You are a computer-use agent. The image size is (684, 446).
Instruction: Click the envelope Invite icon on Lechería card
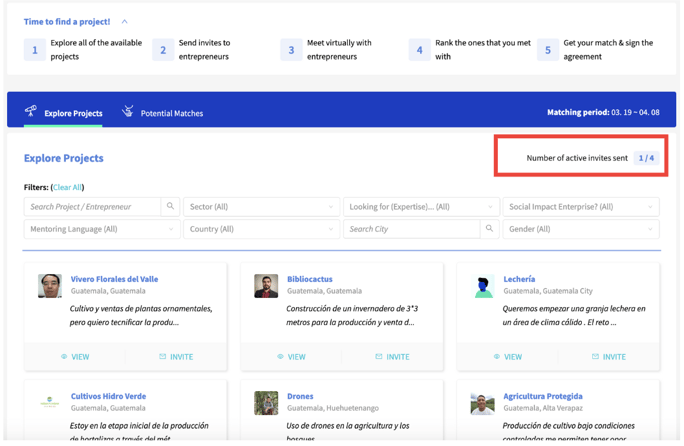[595, 357]
